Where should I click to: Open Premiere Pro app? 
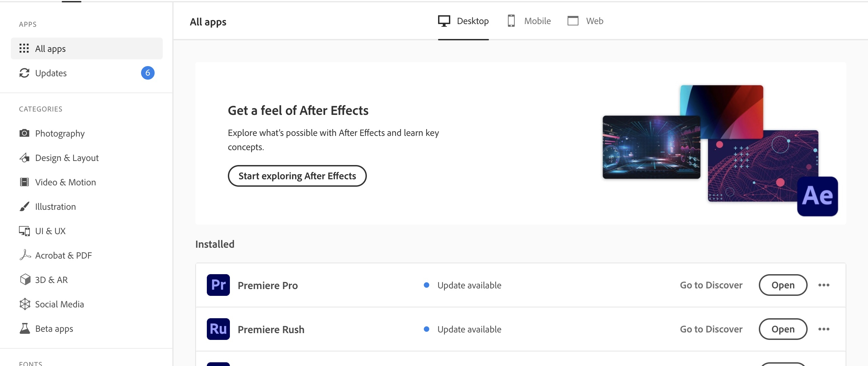tap(783, 285)
